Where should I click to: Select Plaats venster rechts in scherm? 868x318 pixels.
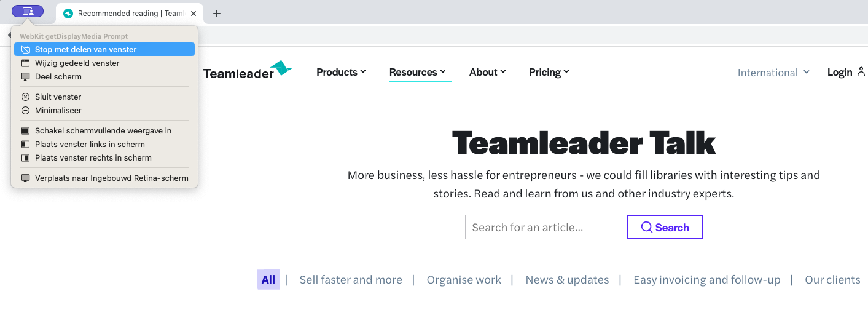tap(104, 157)
